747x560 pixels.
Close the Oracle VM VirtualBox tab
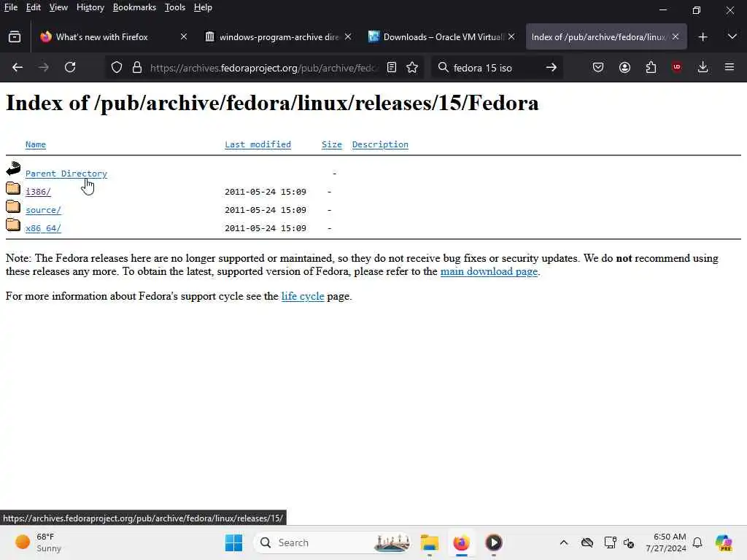click(x=511, y=36)
